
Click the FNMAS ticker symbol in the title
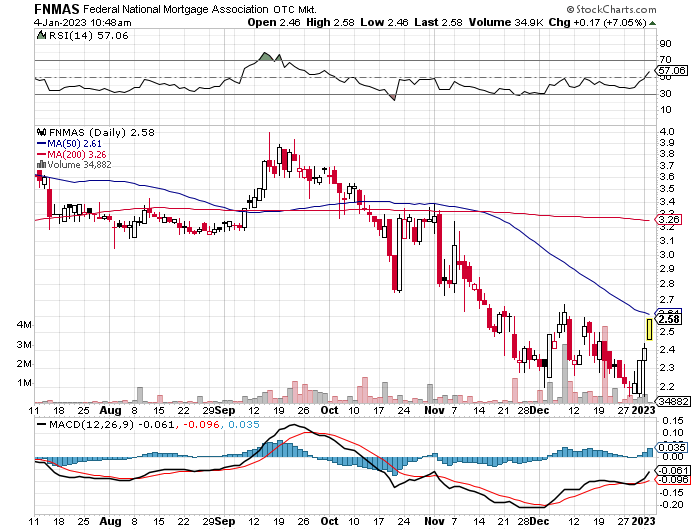click(x=57, y=9)
